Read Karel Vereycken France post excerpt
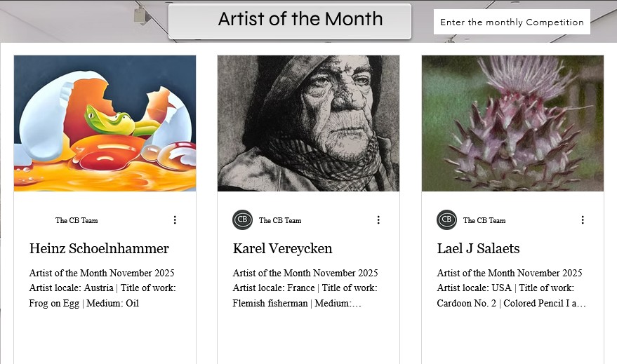The height and width of the screenshot is (364, 617). click(x=305, y=288)
